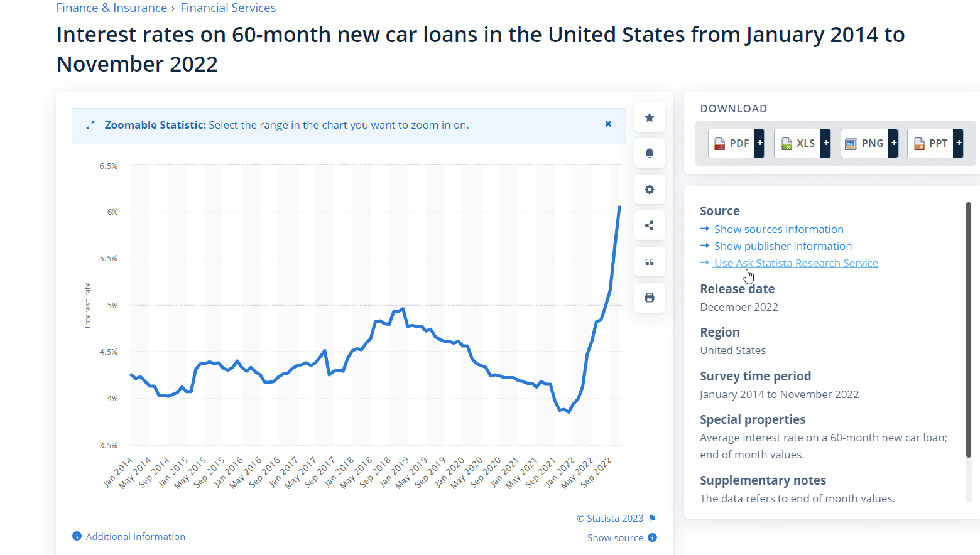Click the Show source link

coord(615,537)
